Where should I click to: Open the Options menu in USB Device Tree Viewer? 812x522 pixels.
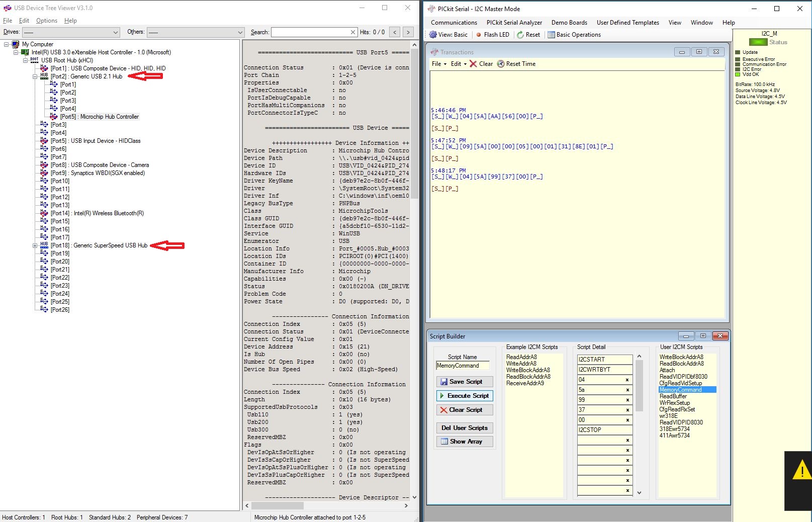click(47, 21)
